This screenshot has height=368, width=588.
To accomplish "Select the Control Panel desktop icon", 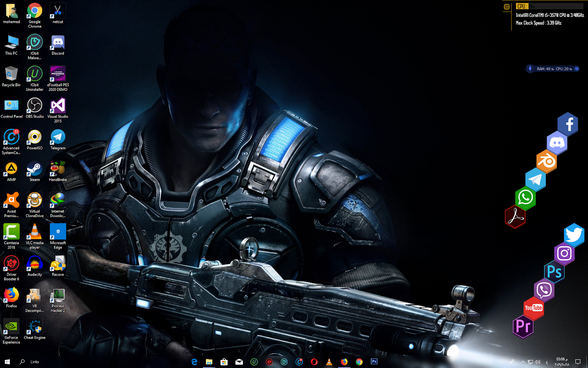I will [x=11, y=109].
